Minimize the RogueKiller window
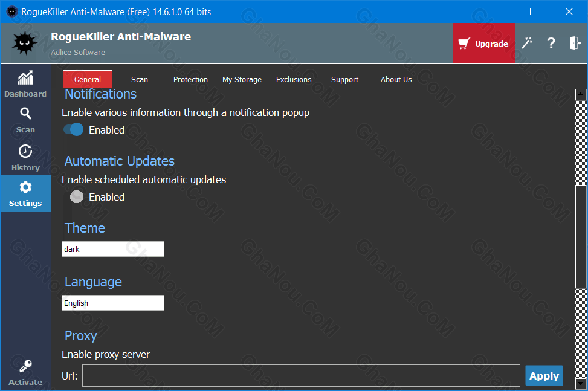 point(499,11)
